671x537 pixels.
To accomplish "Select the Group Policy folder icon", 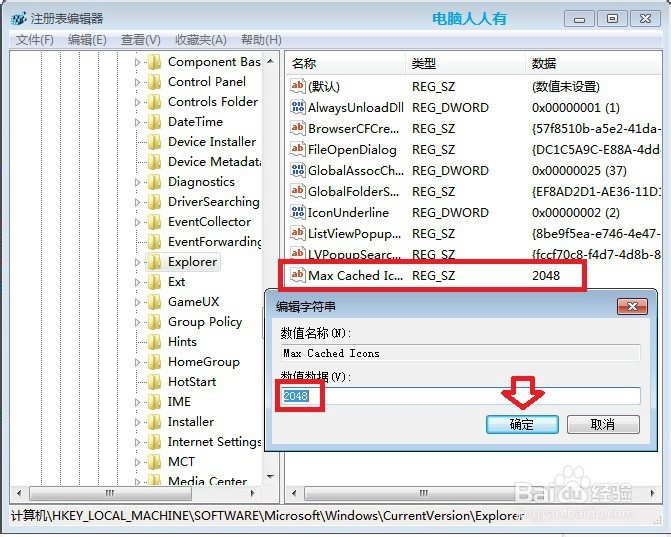I will pyautogui.click(x=154, y=322).
